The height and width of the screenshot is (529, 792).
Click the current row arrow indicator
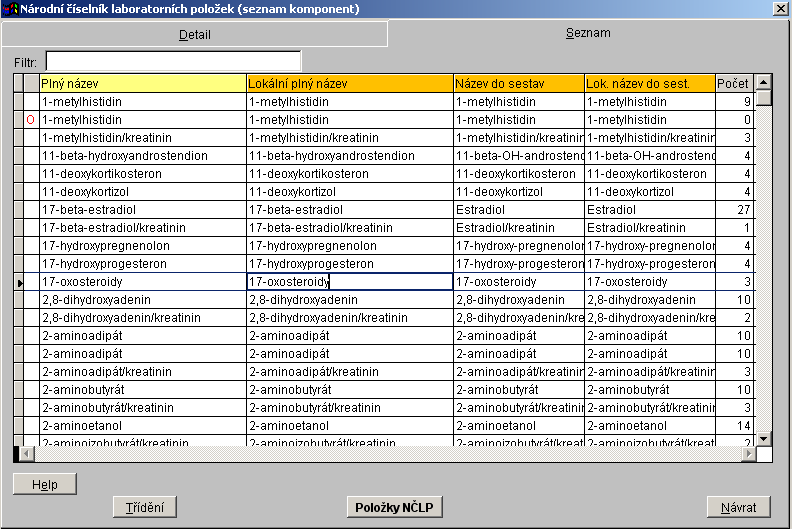pyautogui.click(x=18, y=283)
